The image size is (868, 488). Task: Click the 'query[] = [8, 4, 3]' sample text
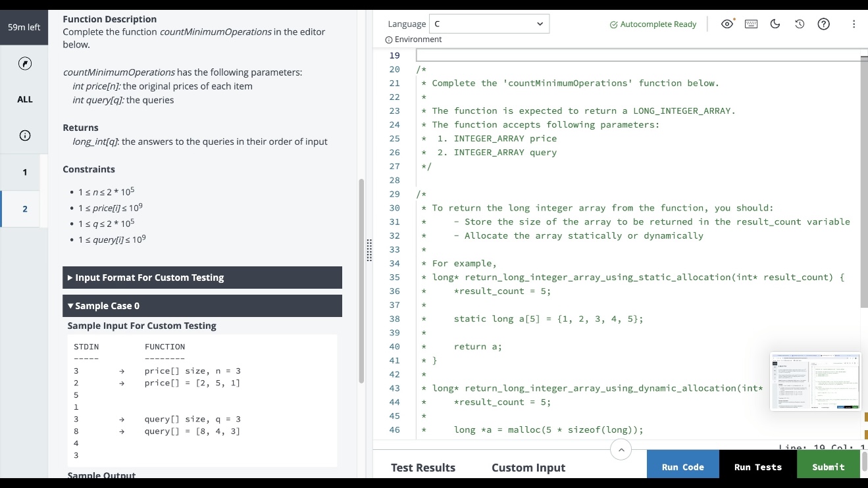pos(192,431)
